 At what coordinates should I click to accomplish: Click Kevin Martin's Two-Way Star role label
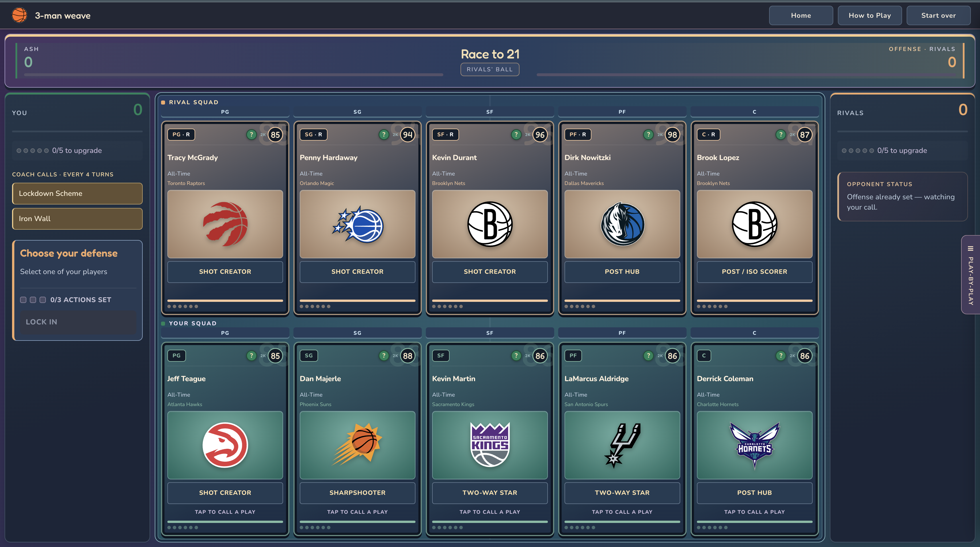[490, 493]
